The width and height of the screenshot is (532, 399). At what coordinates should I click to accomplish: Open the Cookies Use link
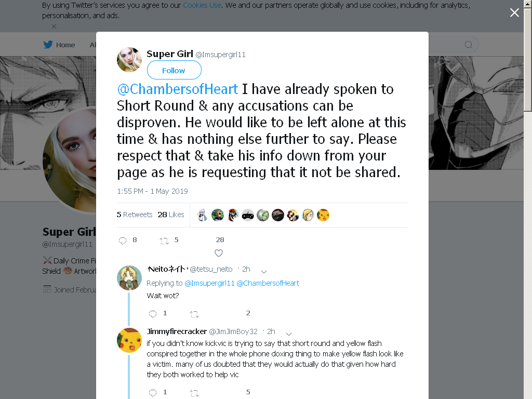click(202, 5)
